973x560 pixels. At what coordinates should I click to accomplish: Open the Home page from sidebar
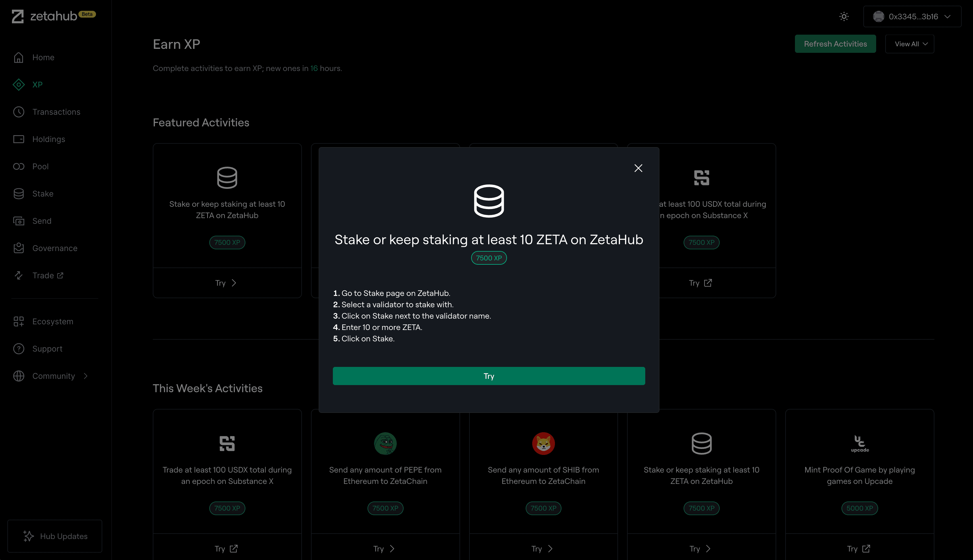43,57
